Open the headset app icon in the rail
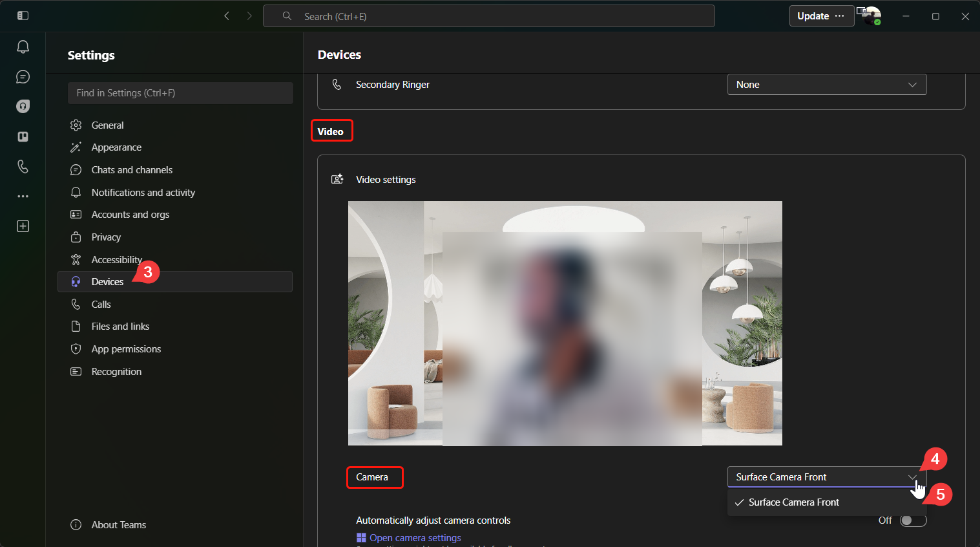The height and width of the screenshot is (547, 980). (x=23, y=106)
